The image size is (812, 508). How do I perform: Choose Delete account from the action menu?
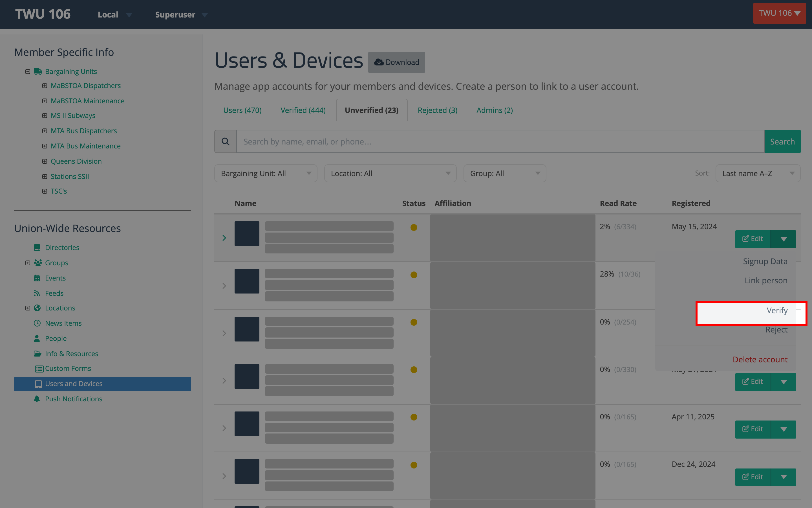tap(760, 360)
